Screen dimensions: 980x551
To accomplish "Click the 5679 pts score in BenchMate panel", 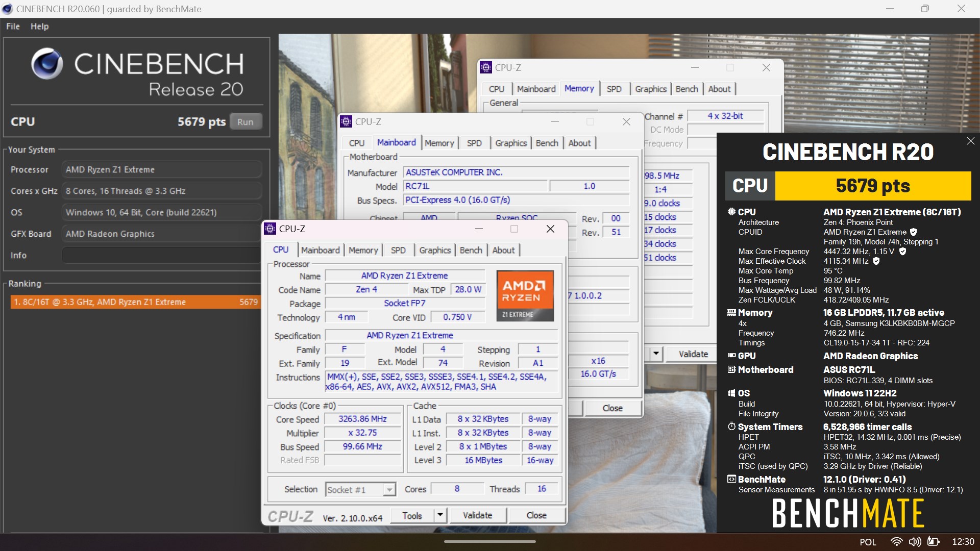I will click(873, 186).
